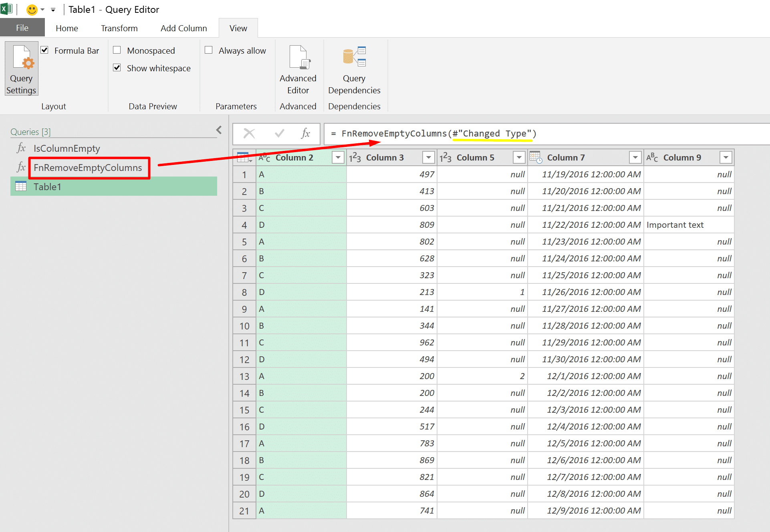
Task: Open Column 5 filter dropdown
Action: tap(519, 158)
